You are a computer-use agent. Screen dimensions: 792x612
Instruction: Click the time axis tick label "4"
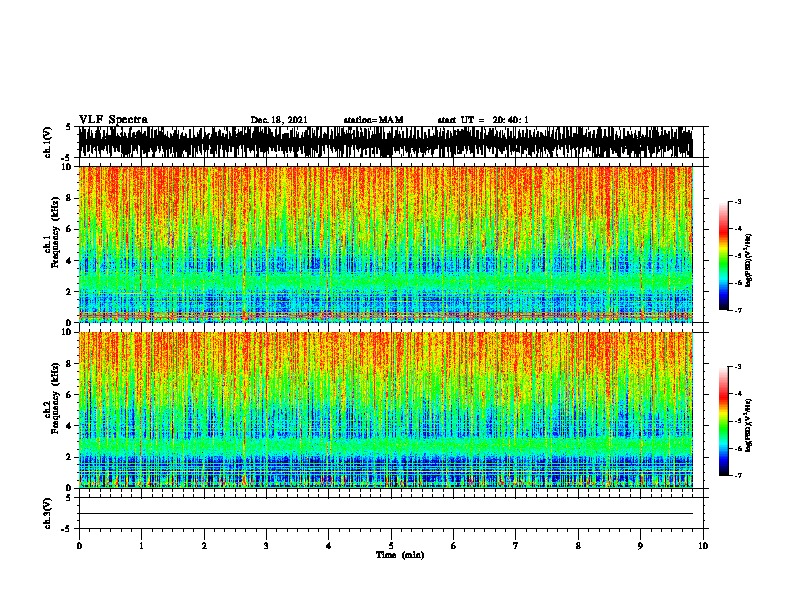(x=329, y=546)
